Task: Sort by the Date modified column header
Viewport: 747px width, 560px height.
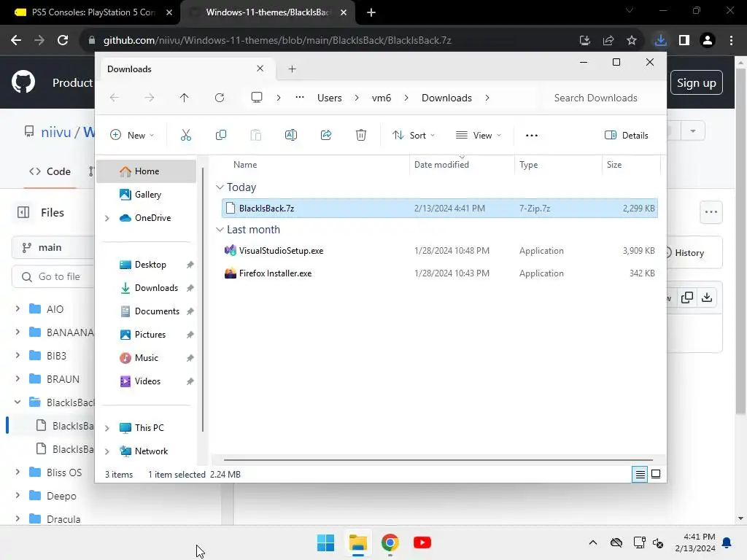Action: 441,164
